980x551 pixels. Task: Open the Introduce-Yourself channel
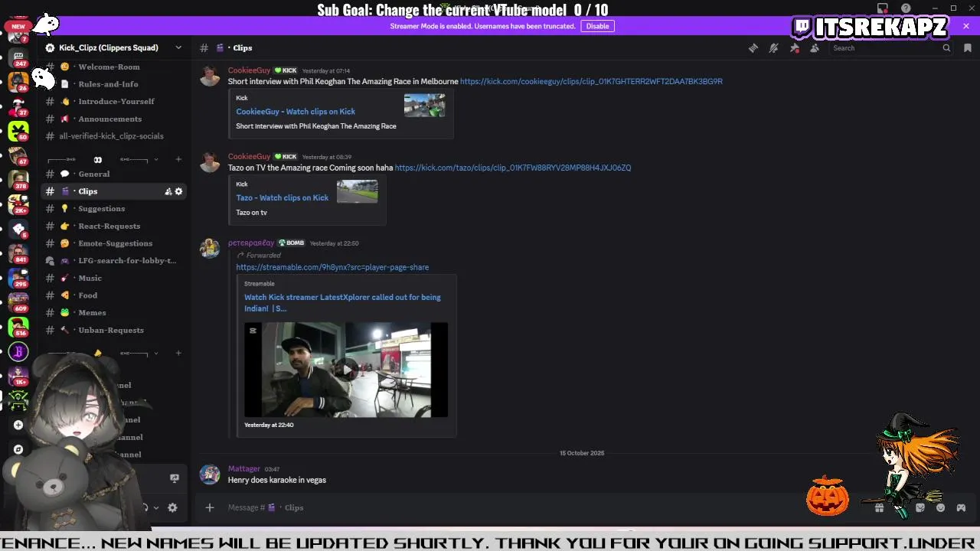click(113, 101)
